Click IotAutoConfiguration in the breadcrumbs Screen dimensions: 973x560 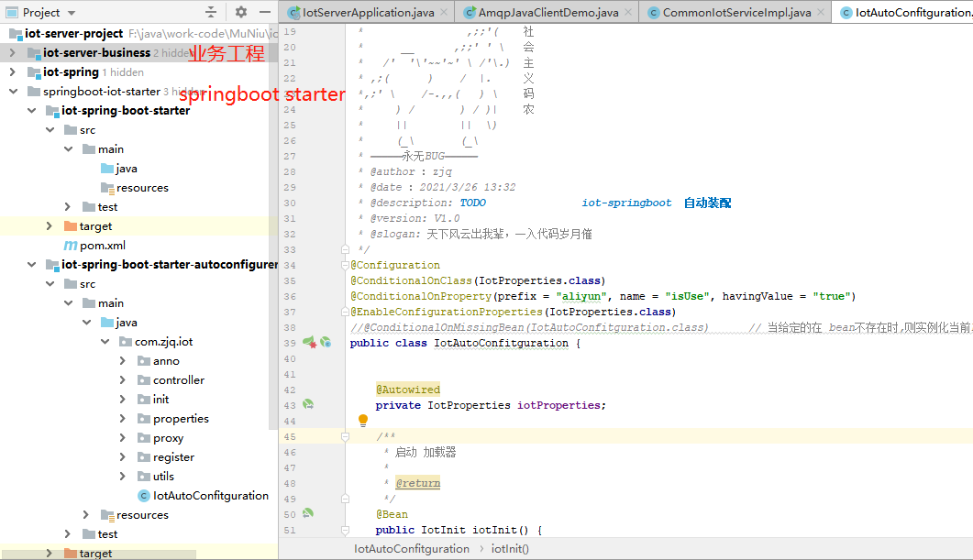point(411,549)
